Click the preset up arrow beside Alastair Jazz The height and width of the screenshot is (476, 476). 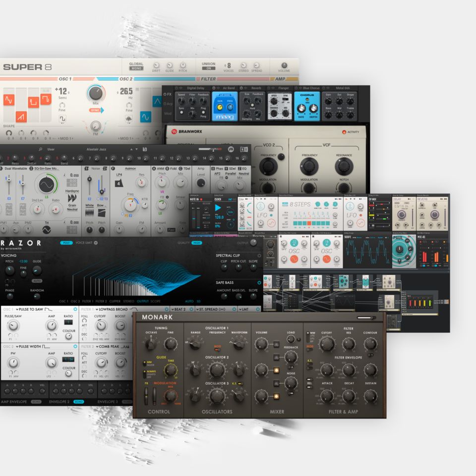click(x=131, y=149)
